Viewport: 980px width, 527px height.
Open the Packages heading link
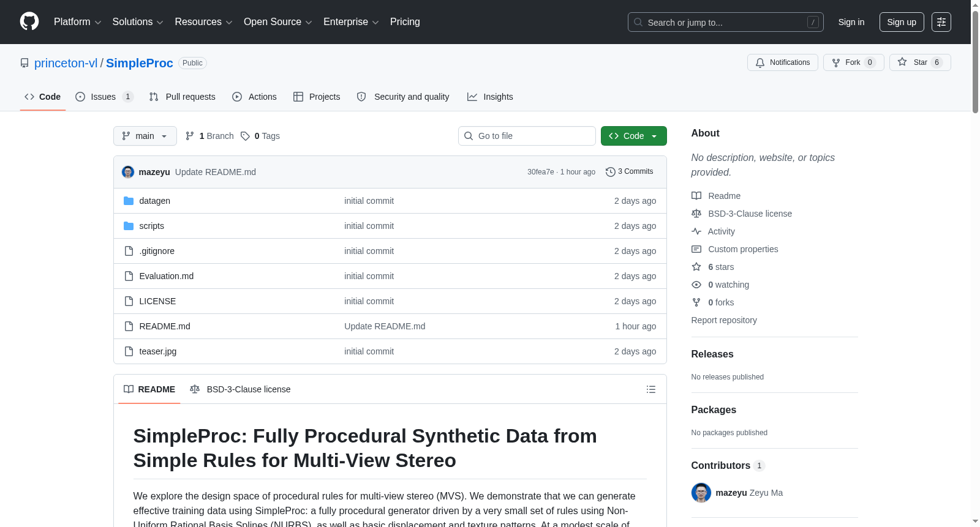point(714,409)
